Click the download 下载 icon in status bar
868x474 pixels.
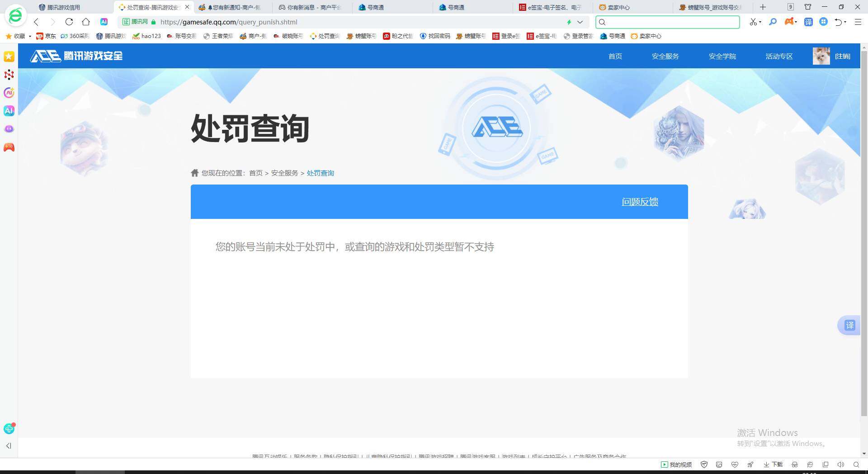[x=770, y=465]
